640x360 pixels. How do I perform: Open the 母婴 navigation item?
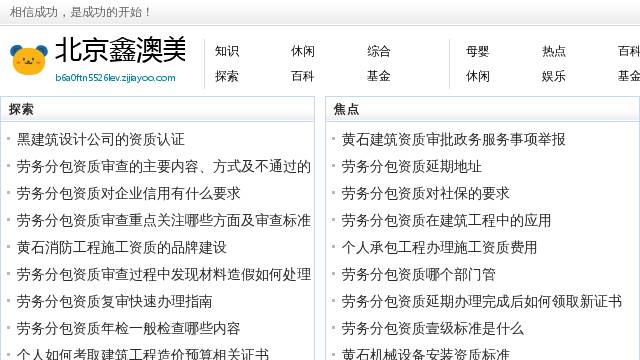pyautogui.click(x=478, y=51)
